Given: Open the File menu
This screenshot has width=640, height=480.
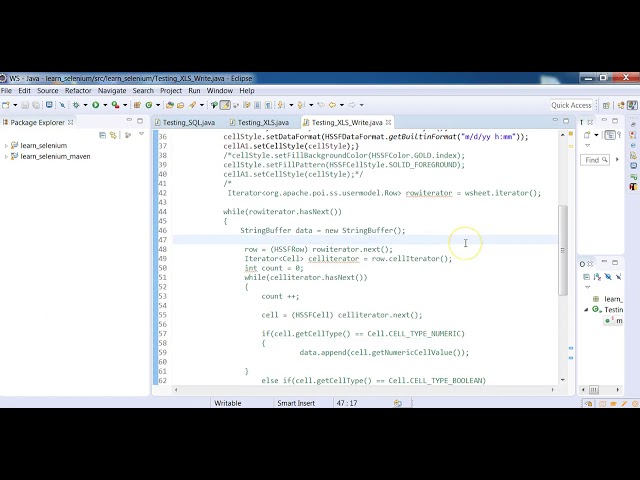Looking at the screenshot, I should coord(6,91).
